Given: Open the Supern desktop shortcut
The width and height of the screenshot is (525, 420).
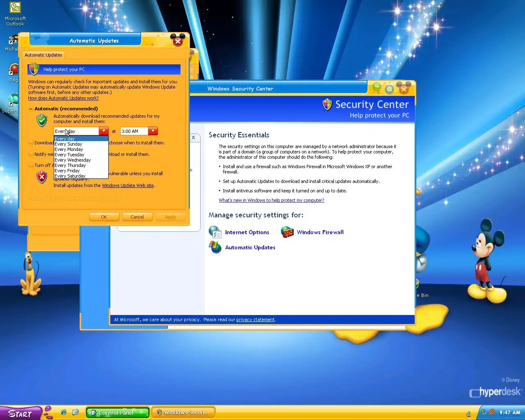Looking at the screenshot, I should (12, 103).
